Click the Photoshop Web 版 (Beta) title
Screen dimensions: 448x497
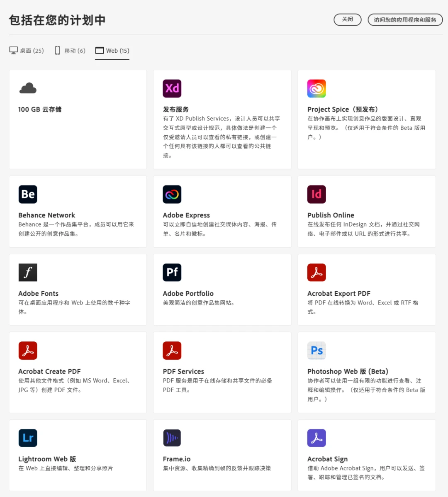[348, 371]
